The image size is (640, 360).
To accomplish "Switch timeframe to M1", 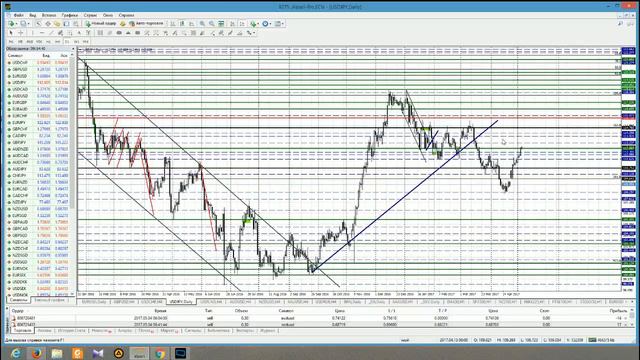I will pos(11,42).
